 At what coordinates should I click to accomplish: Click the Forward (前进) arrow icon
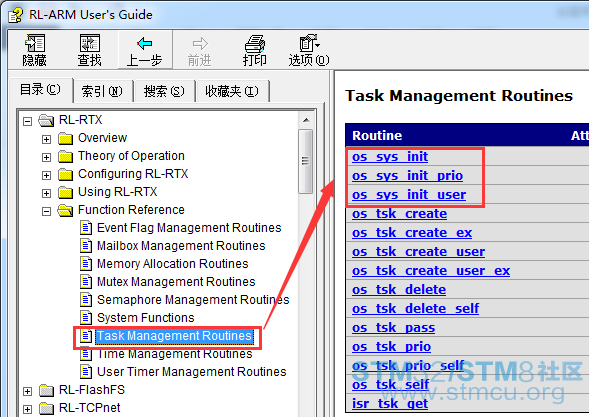tap(200, 44)
